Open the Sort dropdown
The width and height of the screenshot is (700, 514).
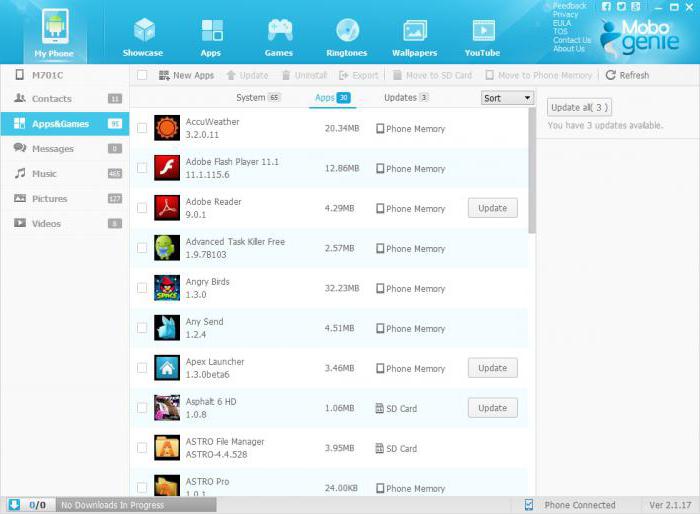[x=507, y=98]
